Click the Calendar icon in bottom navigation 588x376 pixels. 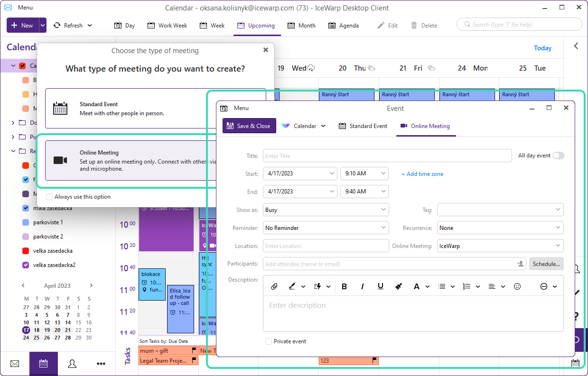[44, 364]
